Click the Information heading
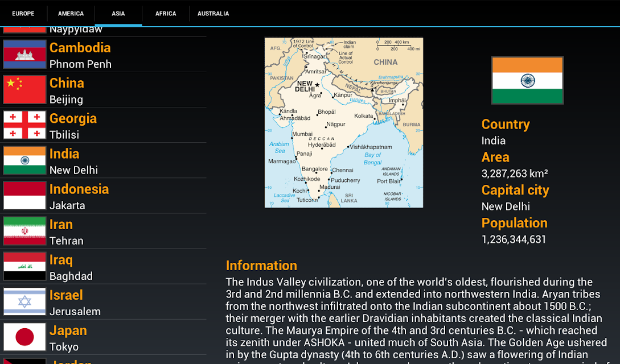The image size is (620, 364). [261, 265]
